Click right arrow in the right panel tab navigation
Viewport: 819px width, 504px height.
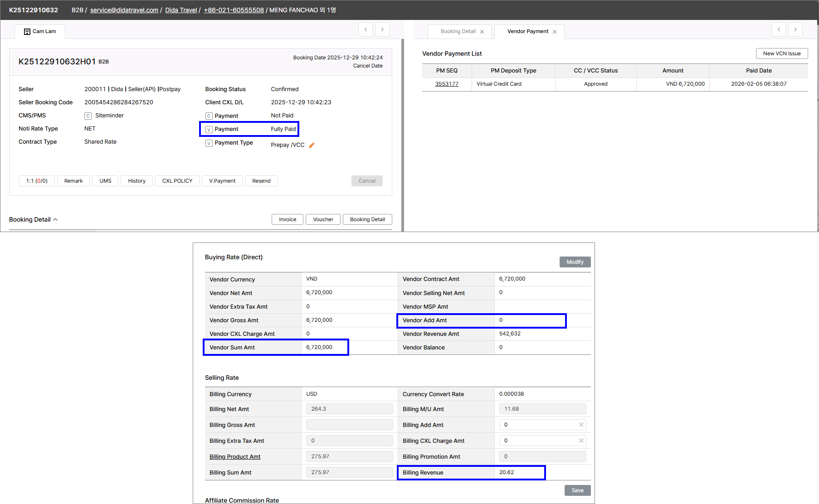click(795, 29)
